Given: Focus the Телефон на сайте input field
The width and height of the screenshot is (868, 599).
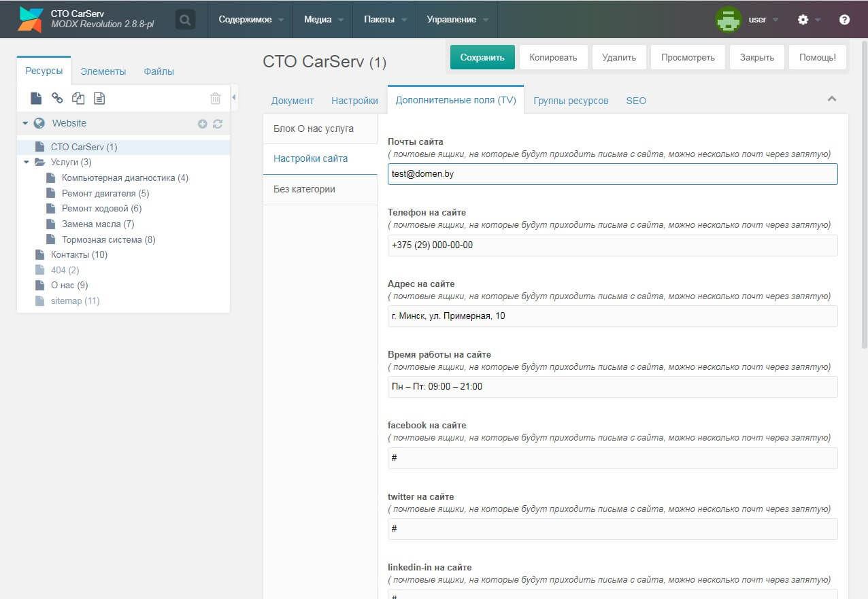Looking at the screenshot, I should tap(612, 245).
